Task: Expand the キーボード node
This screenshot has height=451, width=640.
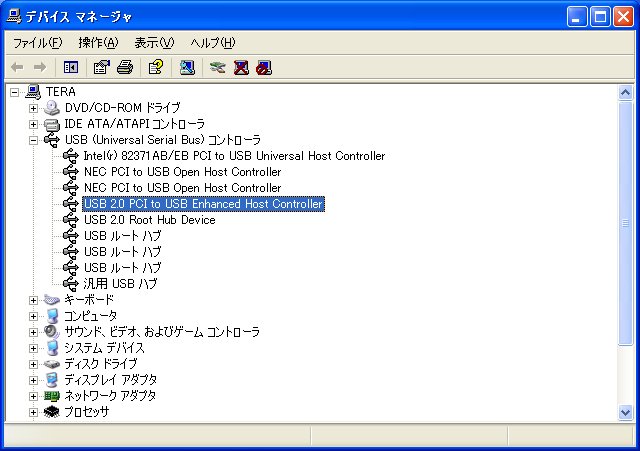Action: pyautogui.click(x=33, y=300)
